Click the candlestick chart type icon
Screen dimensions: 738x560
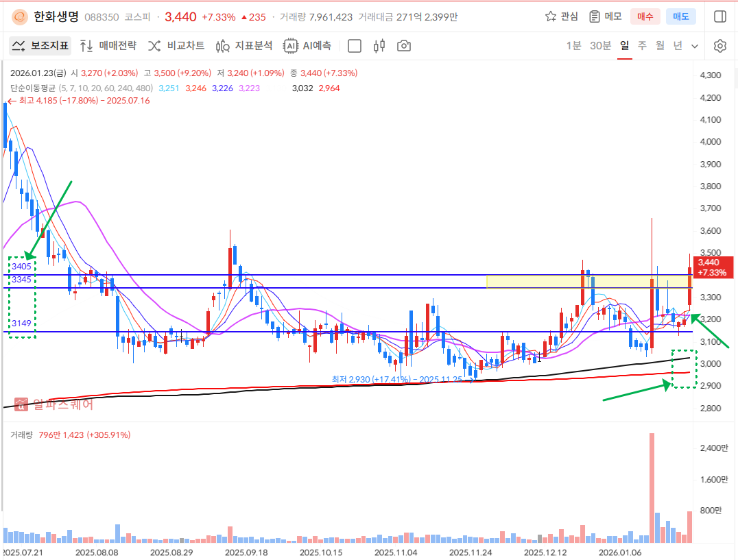379,46
